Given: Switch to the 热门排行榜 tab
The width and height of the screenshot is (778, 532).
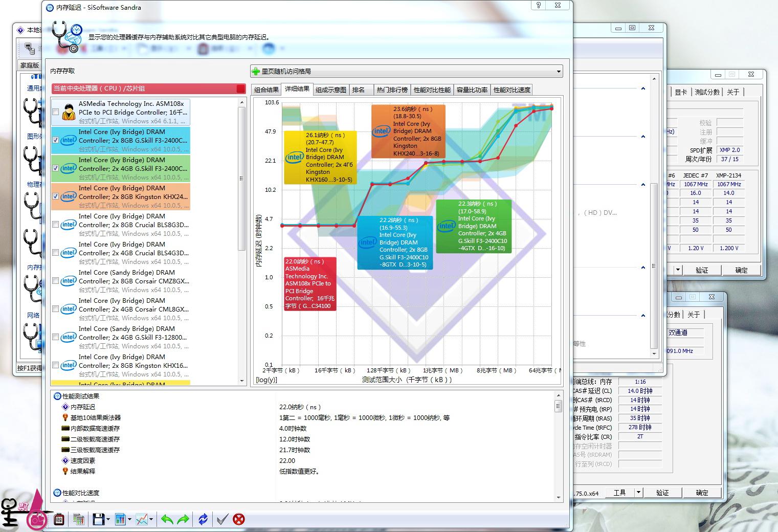Looking at the screenshot, I should tap(392, 90).
